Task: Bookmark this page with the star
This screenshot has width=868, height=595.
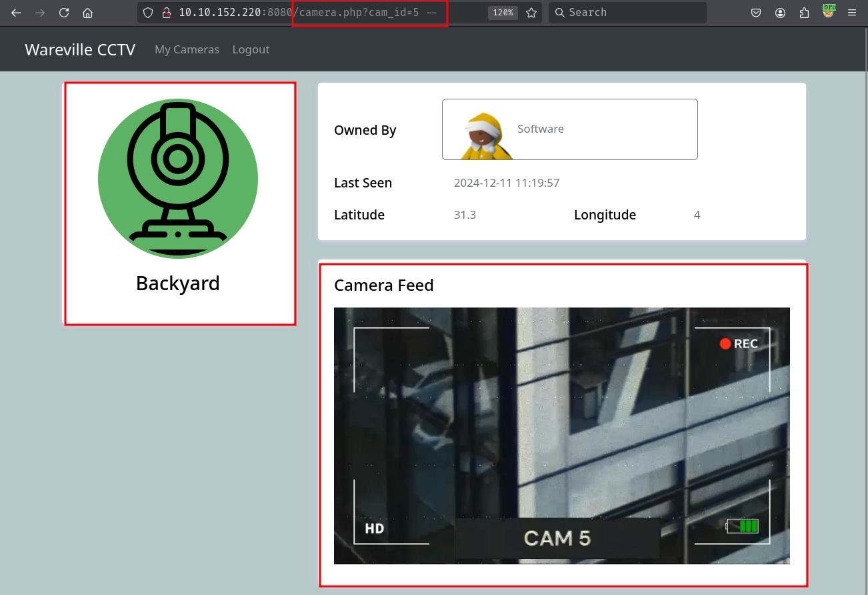Action: [531, 13]
